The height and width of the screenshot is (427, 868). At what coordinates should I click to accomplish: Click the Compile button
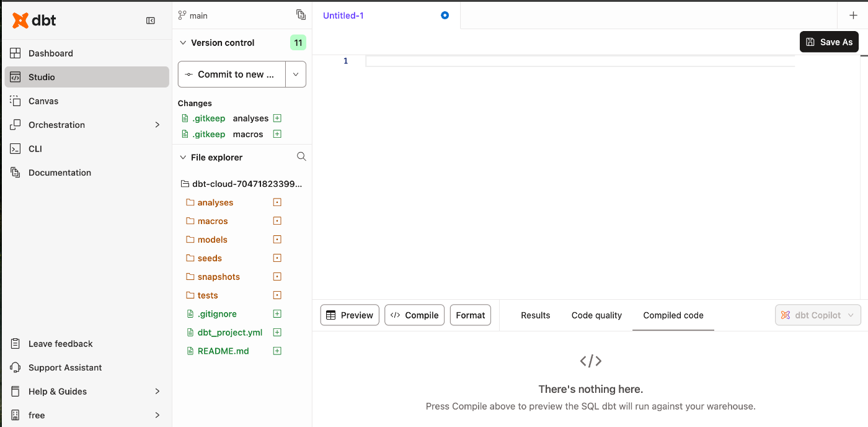tap(415, 315)
